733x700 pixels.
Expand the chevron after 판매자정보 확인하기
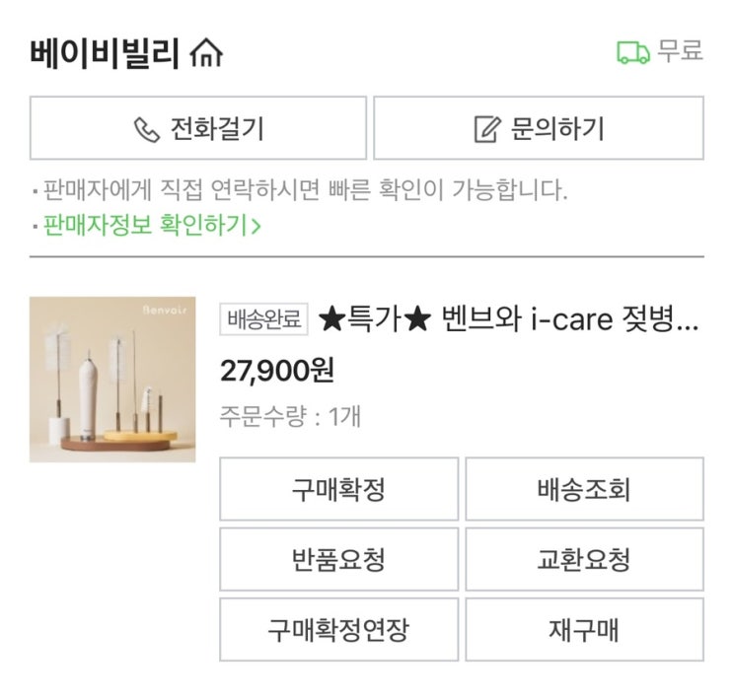coord(257,226)
